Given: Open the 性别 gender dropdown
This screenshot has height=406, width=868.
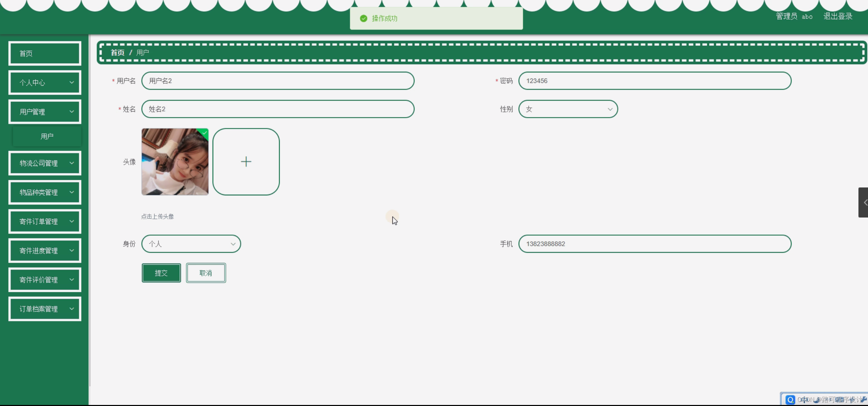Looking at the screenshot, I should (568, 109).
